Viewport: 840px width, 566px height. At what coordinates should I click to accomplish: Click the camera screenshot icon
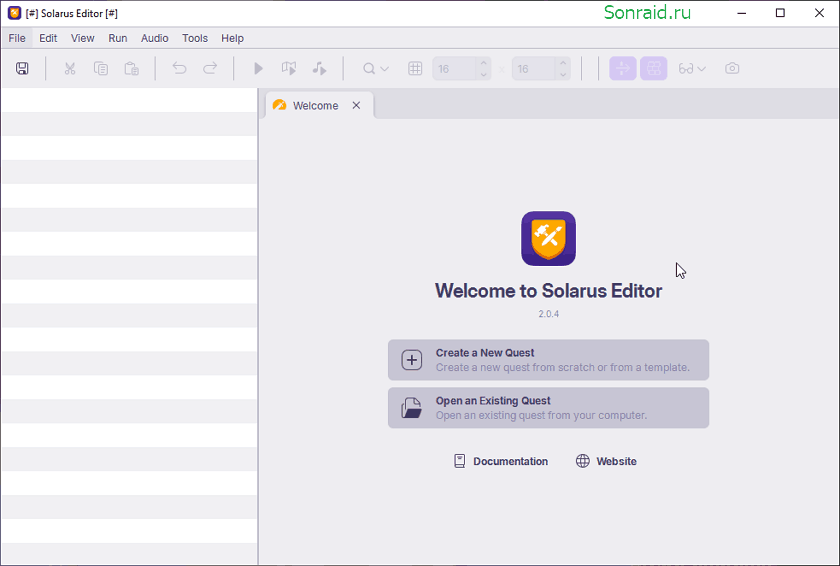732,69
